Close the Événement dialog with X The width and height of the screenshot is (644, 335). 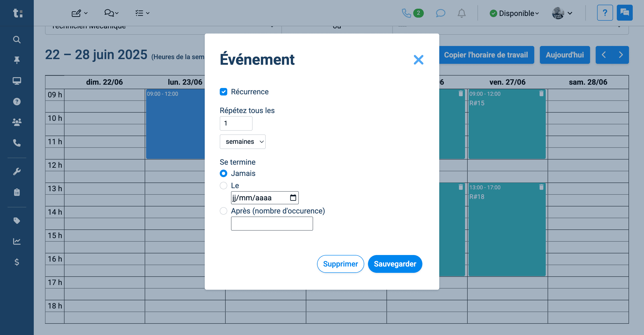point(418,60)
